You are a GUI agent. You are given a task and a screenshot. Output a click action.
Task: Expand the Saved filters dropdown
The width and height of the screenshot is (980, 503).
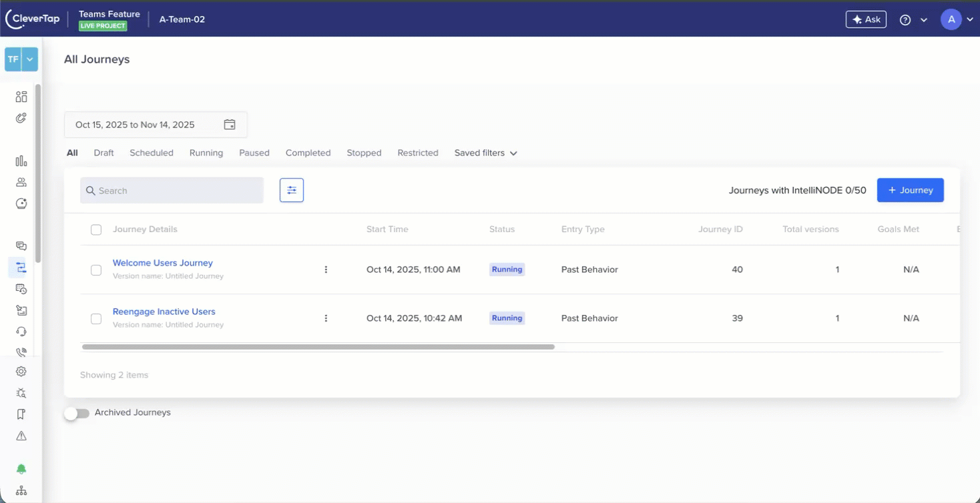(x=485, y=153)
